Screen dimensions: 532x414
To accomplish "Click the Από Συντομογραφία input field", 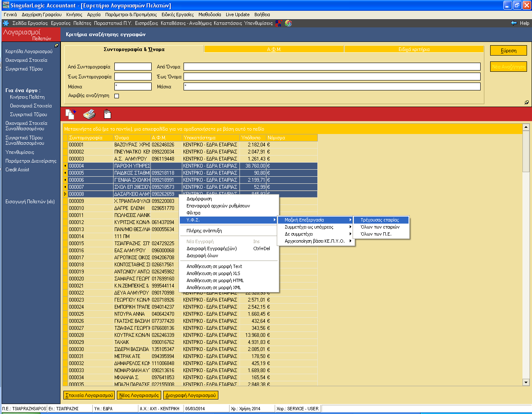I will (133, 67).
